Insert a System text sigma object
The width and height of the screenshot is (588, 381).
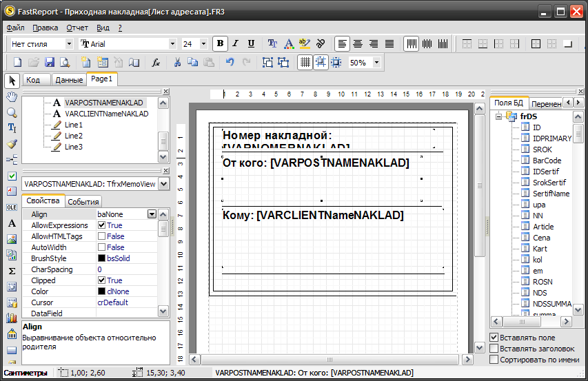(12, 271)
